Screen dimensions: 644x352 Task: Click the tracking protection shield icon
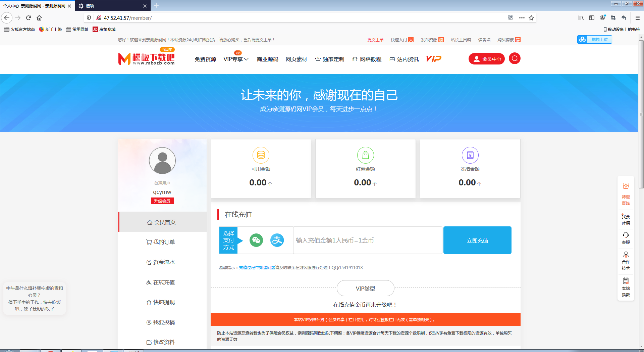tap(89, 18)
